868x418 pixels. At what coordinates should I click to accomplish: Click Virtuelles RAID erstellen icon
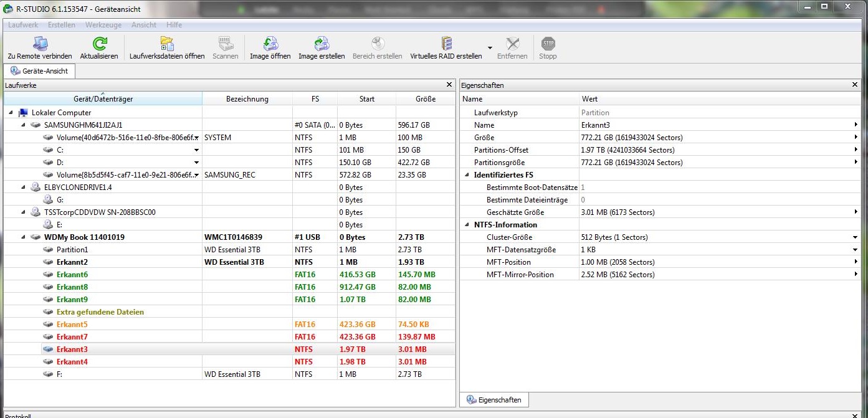(446, 44)
